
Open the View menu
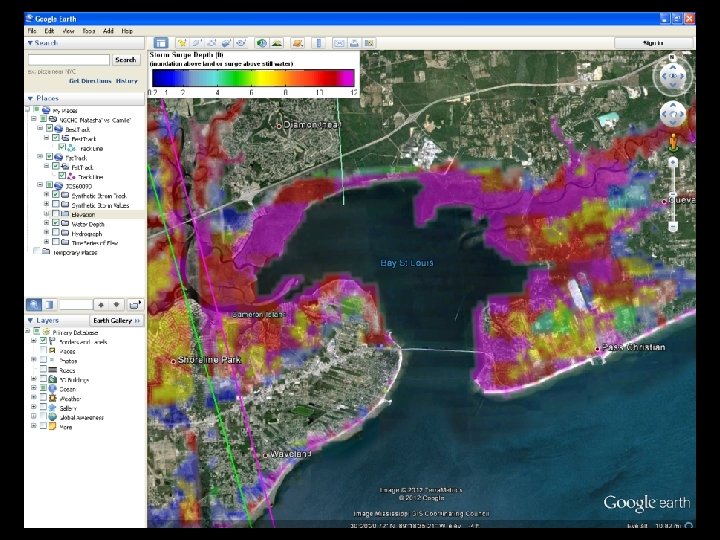coord(68,31)
